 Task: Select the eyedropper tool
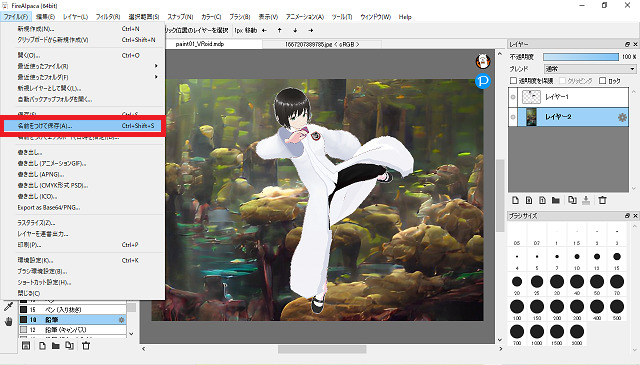[8, 306]
